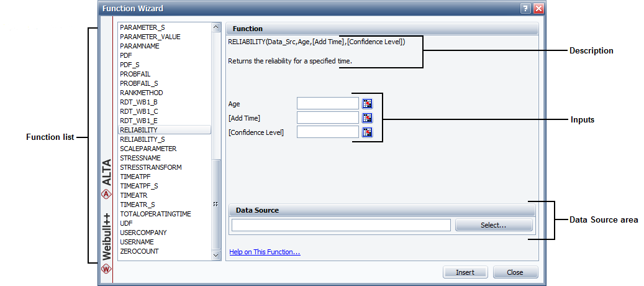This screenshot has width=644, height=286.
Task: Click the Data Source text field
Action: pyautogui.click(x=340, y=225)
